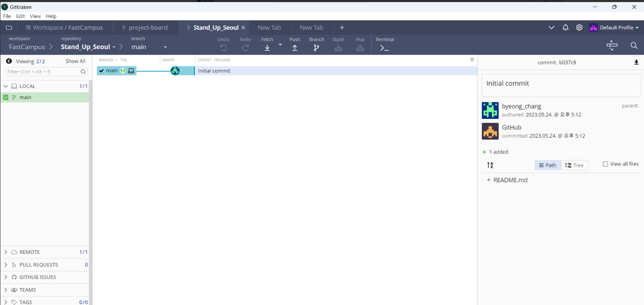Image resolution: width=644 pixels, height=305 pixels.
Task: Click the Redo toolbar icon
Action: tap(245, 48)
